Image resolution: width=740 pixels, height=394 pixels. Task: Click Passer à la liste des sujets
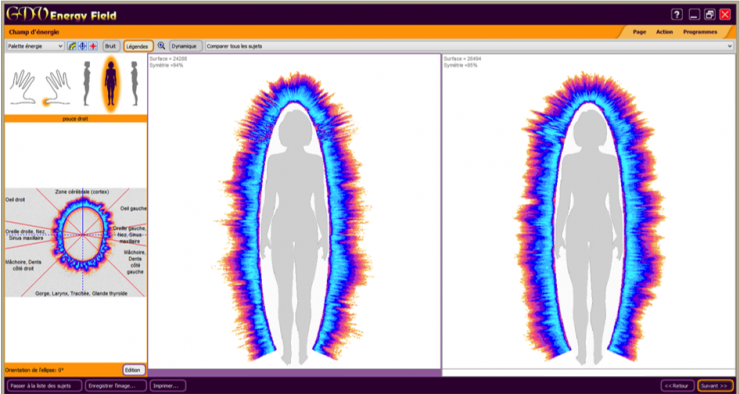45,386
